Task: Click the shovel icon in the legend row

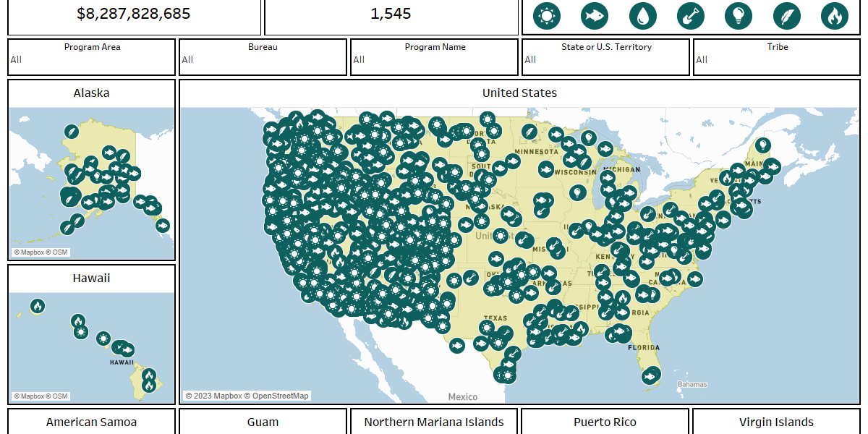Action: [x=690, y=15]
